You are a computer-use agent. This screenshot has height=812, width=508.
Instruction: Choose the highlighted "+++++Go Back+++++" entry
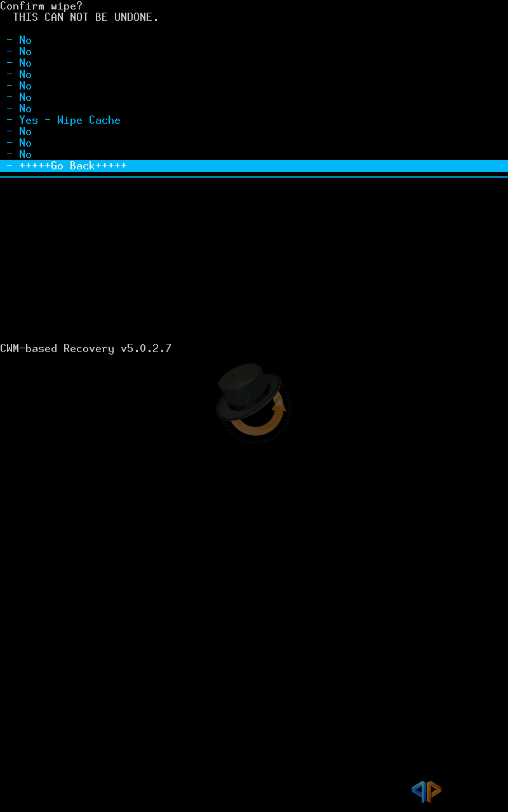click(254, 166)
